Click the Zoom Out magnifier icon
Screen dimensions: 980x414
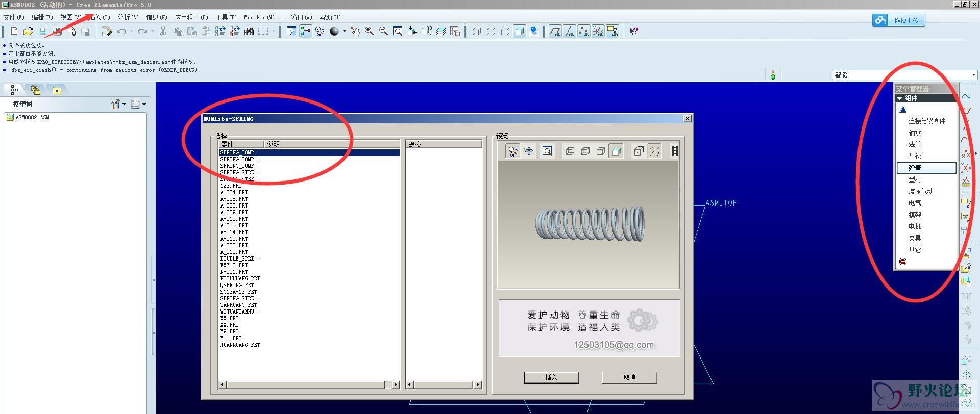click(x=383, y=32)
